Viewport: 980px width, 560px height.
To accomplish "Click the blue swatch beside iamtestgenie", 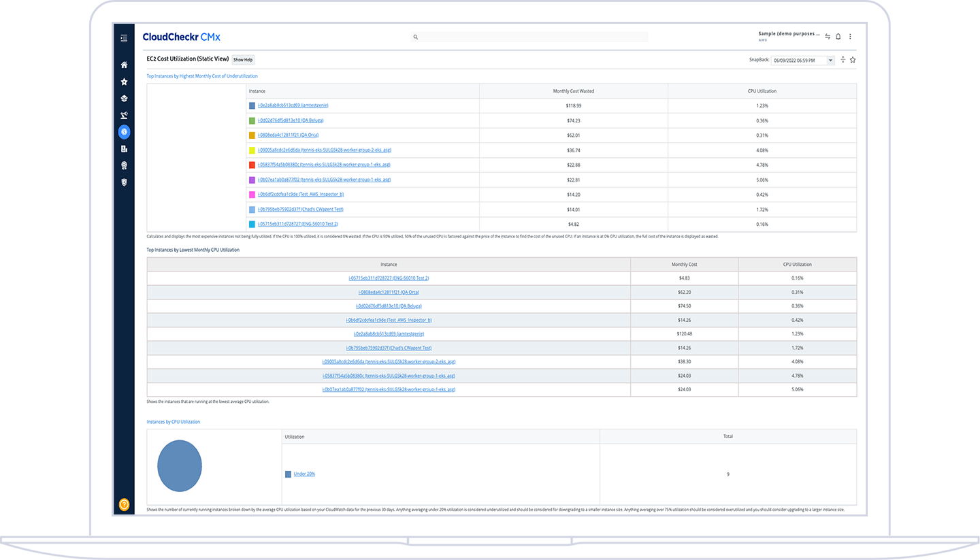I will point(252,105).
